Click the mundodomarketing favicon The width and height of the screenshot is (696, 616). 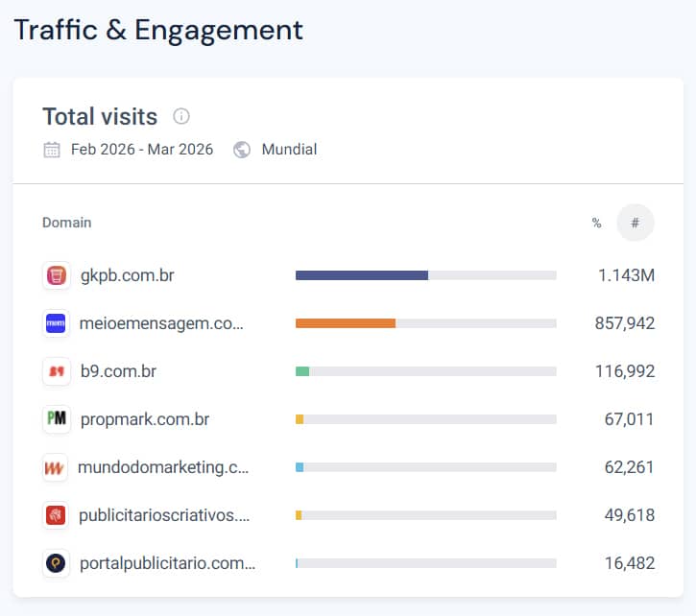pos(55,467)
